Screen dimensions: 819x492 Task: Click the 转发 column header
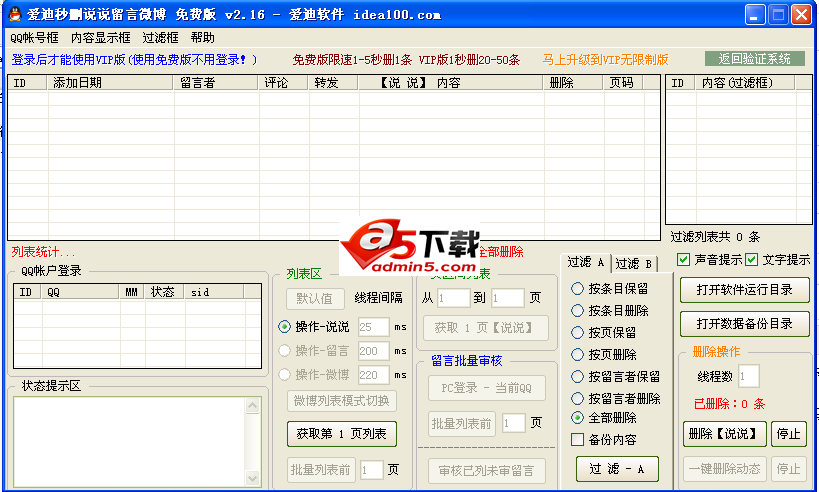[333, 83]
